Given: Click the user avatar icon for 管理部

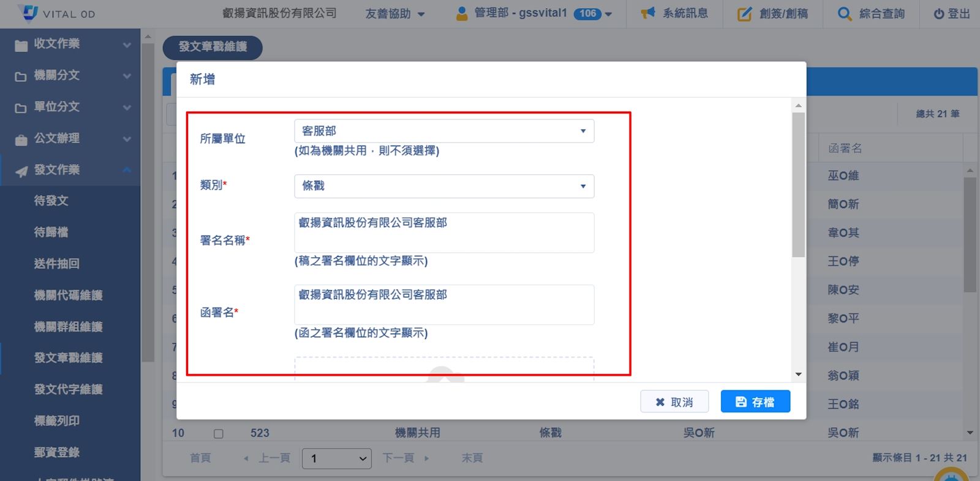Looking at the screenshot, I should coord(462,14).
